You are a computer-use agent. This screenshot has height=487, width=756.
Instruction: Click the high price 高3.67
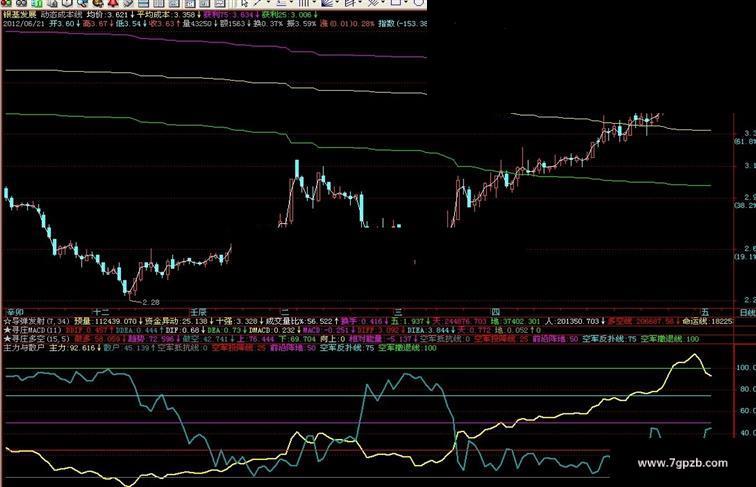click(95, 23)
